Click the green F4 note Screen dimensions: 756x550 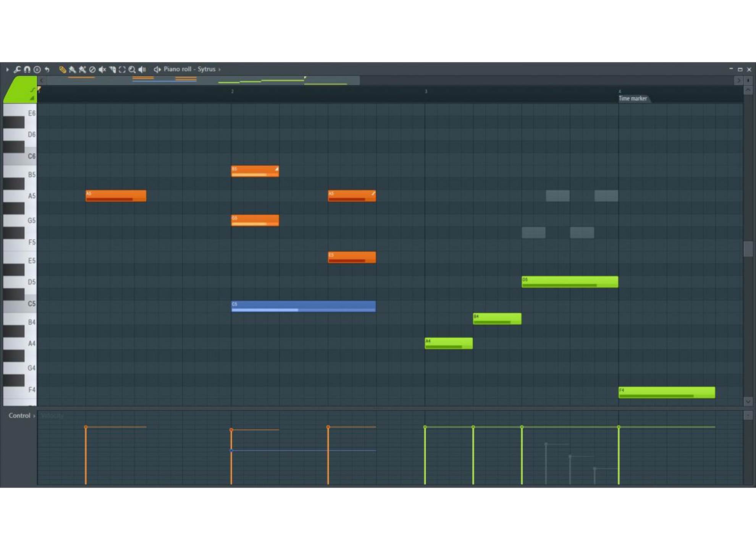(666, 392)
